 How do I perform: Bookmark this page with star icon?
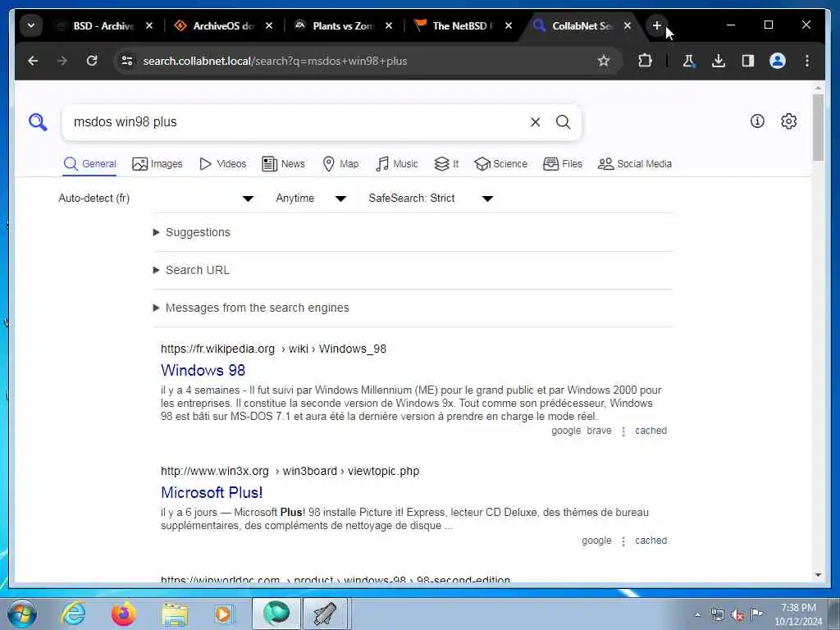click(604, 61)
